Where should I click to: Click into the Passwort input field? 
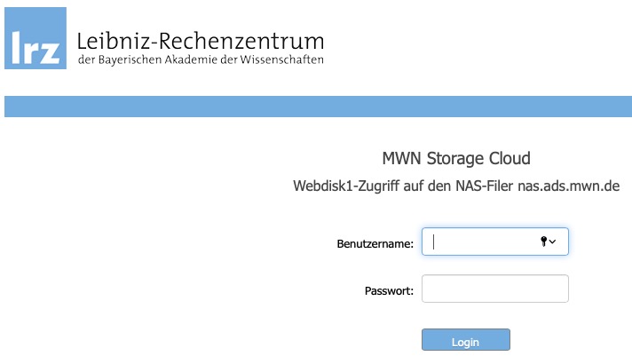[494, 289]
